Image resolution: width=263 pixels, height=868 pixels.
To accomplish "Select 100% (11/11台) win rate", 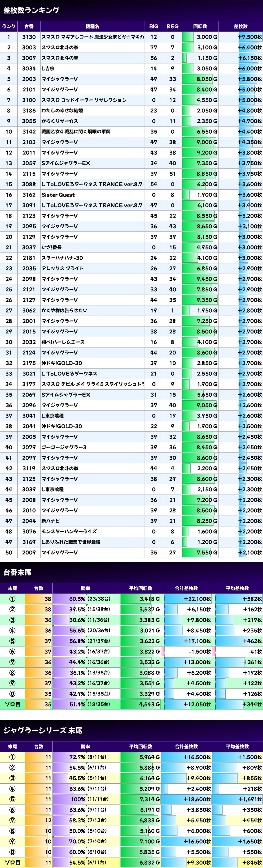I will 89,799.
